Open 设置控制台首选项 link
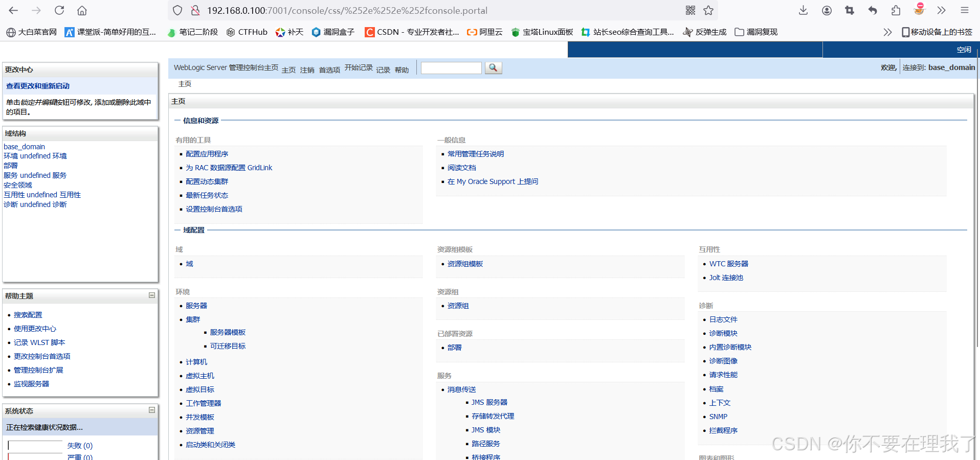Screen dimensions: 980x460 pyautogui.click(x=214, y=209)
